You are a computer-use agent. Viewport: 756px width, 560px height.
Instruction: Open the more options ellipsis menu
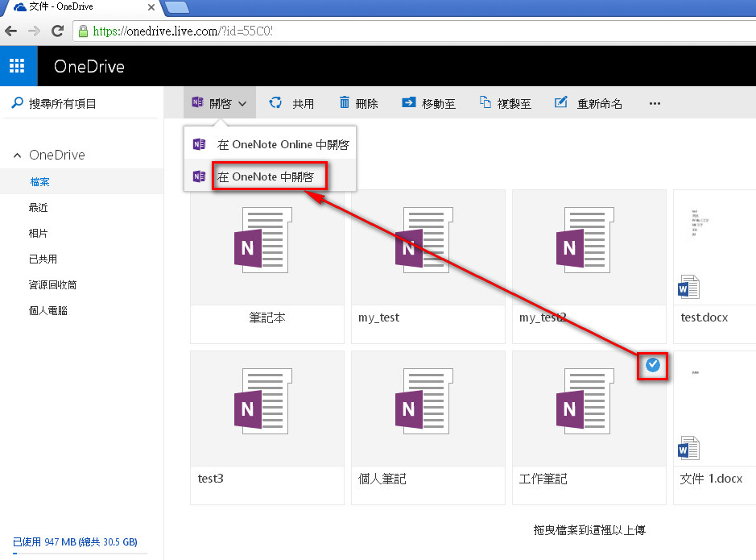click(x=655, y=104)
